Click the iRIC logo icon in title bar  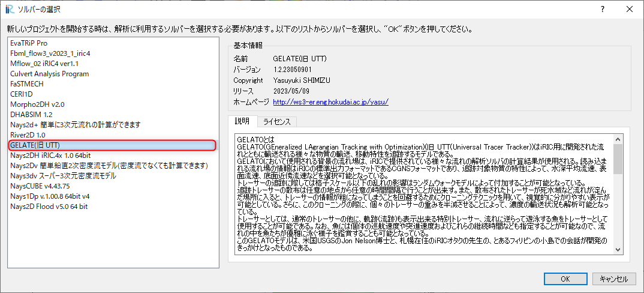10,8
